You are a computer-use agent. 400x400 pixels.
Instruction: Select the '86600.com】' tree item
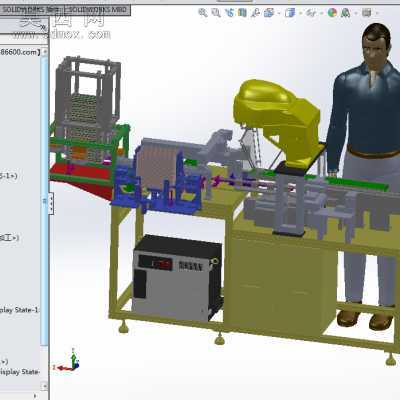pyautogui.click(x=20, y=52)
